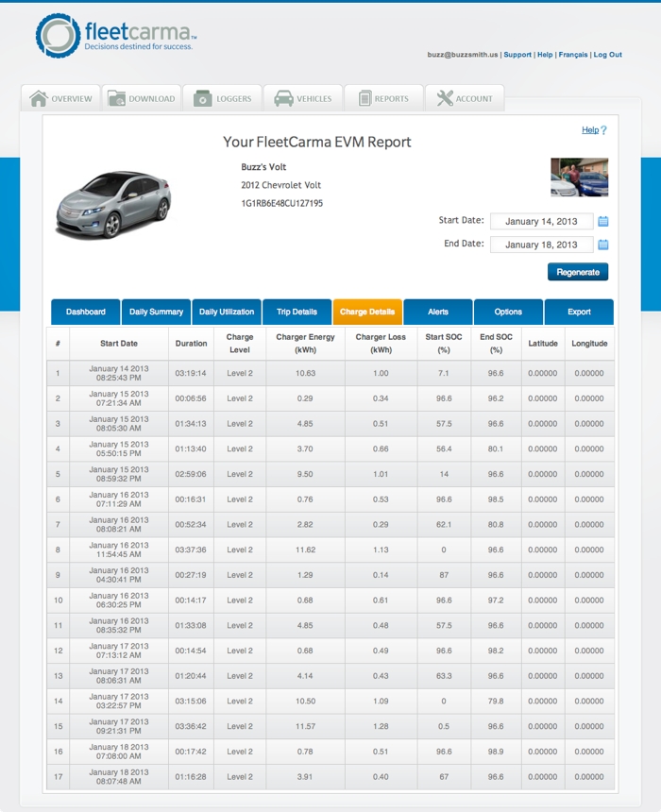
Task: Click the FleetCarma logo
Action: point(115,36)
